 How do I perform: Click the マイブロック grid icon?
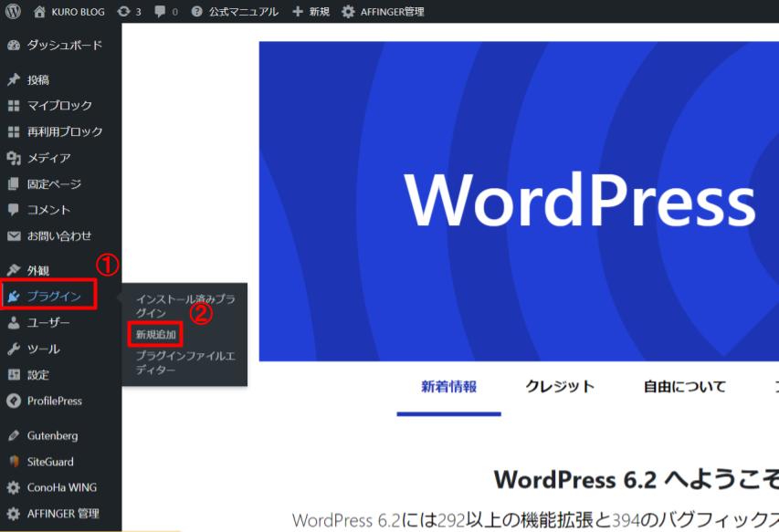tap(14, 106)
